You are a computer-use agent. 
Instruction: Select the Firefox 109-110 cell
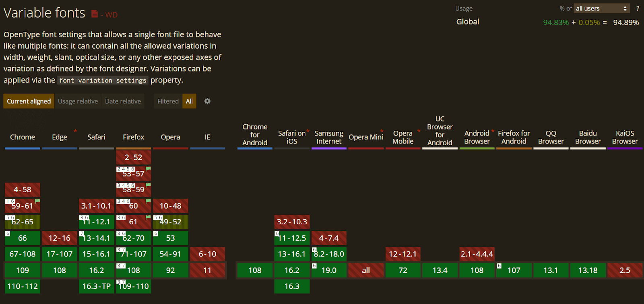(x=134, y=286)
